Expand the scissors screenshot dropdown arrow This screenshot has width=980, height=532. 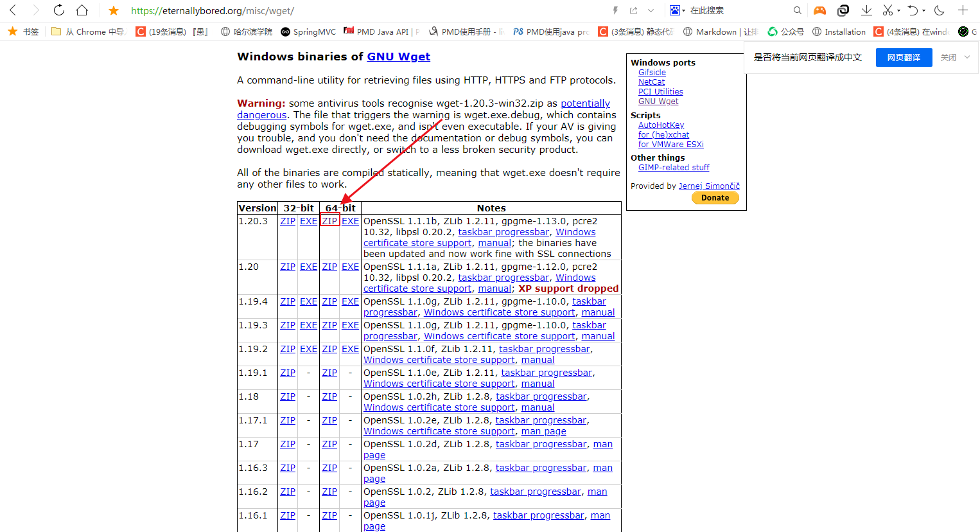898,10
